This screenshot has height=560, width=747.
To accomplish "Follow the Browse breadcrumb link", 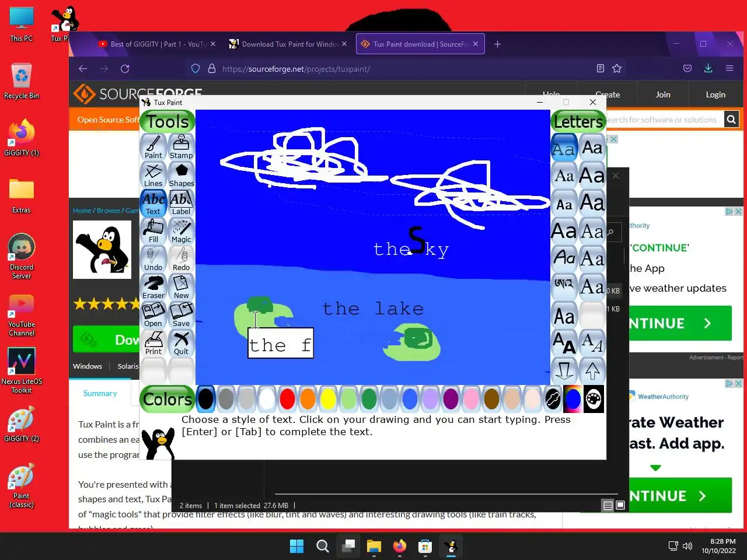I will point(109,211).
